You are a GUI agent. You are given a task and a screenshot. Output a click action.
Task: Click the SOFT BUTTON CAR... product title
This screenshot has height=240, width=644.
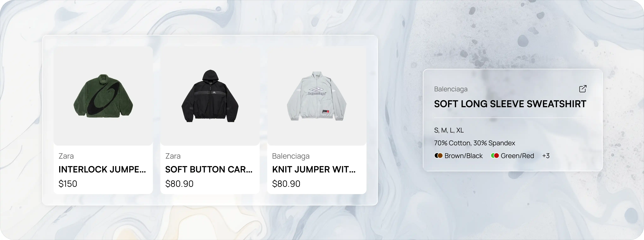[209, 169]
